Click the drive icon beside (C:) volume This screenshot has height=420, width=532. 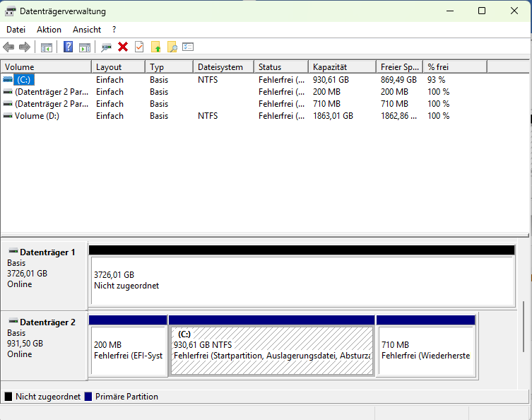click(8, 80)
